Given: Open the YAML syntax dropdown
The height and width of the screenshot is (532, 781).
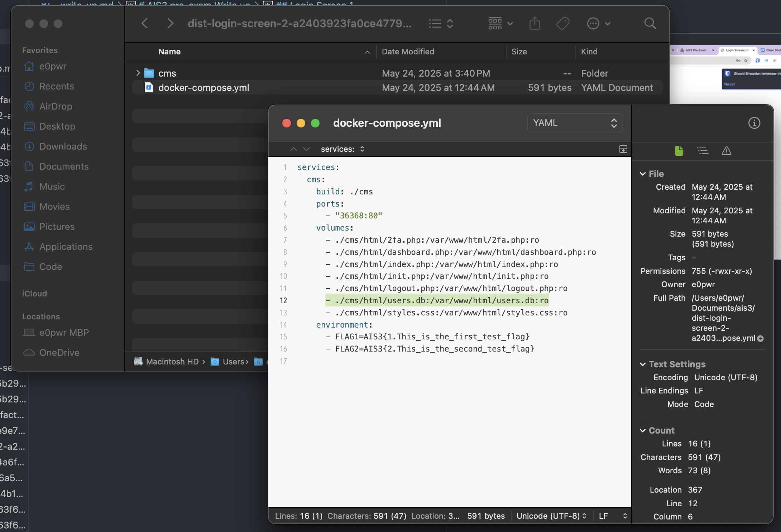Looking at the screenshot, I should point(575,123).
